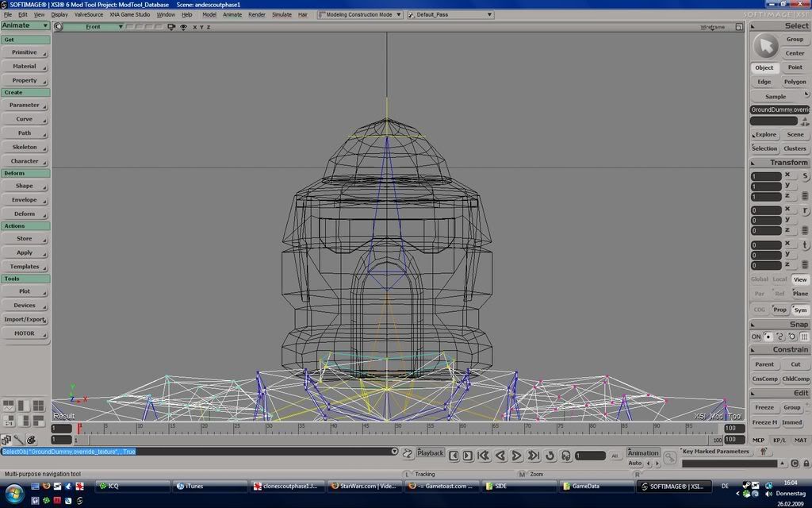Open the Animation menu button
This screenshot has height=508, width=812.
pos(643,452)
